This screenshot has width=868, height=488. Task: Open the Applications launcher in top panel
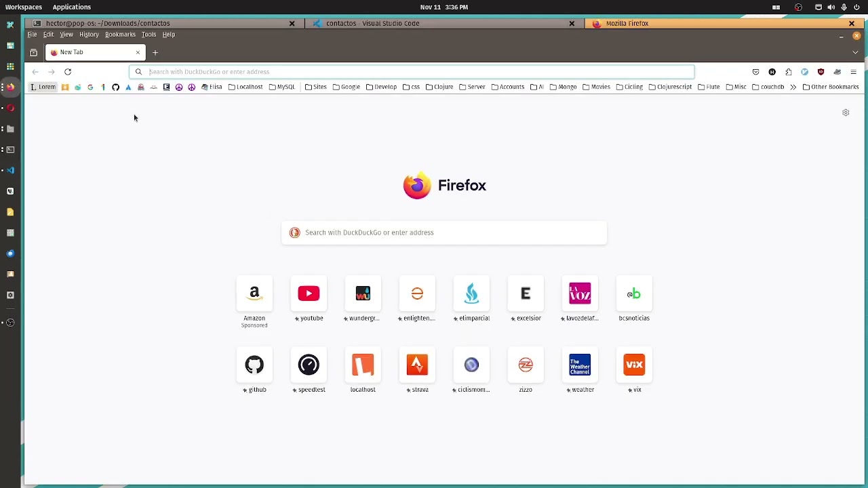(x=72, y=7)
